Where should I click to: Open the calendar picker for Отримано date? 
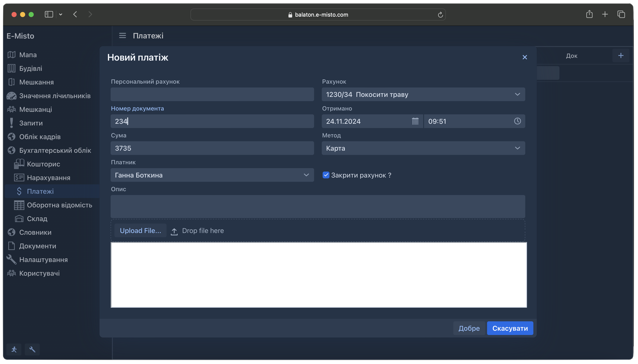[415, 121]
